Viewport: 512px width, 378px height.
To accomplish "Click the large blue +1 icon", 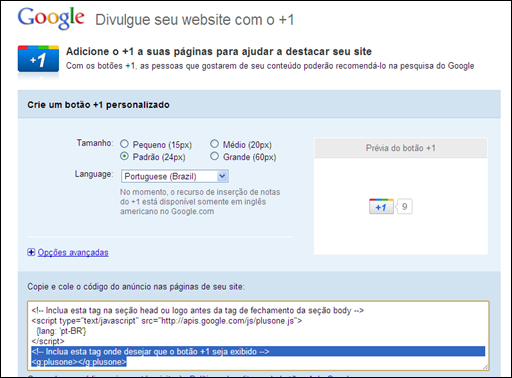I will pos(38,59).
